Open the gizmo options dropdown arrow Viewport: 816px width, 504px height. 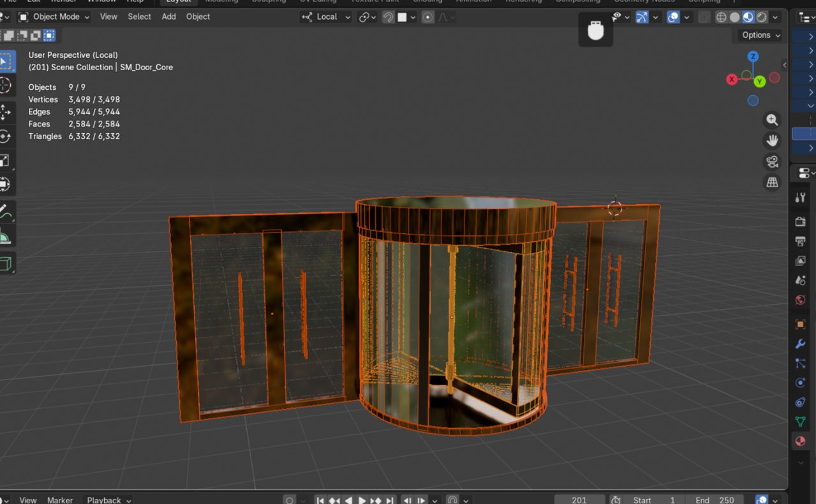point(655,17)
